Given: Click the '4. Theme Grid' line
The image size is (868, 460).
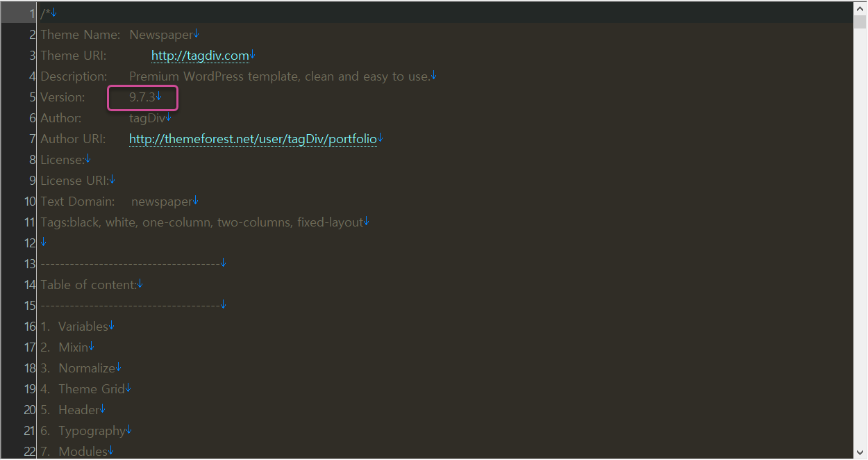Looking at the screenshot, I should click(x=83, y=389).
